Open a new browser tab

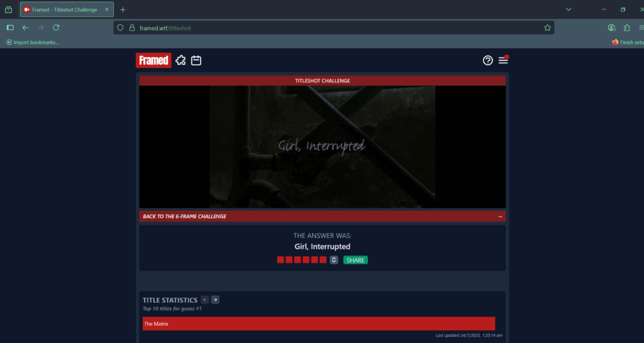tap(123, 9)
